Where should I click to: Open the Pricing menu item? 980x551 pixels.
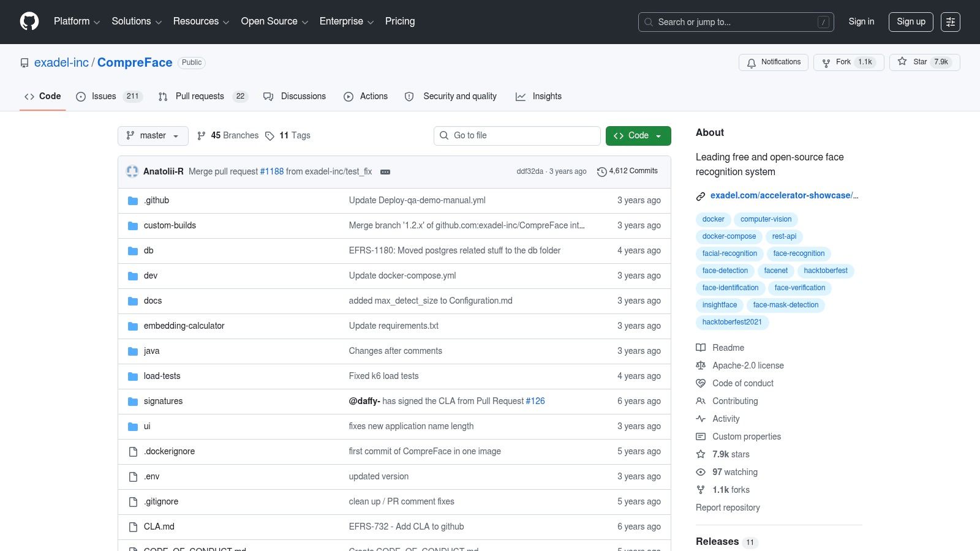click(400, 21)
